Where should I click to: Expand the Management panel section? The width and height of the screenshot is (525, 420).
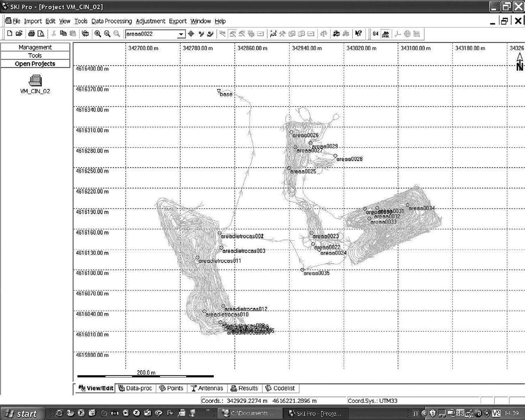point(35,47)
